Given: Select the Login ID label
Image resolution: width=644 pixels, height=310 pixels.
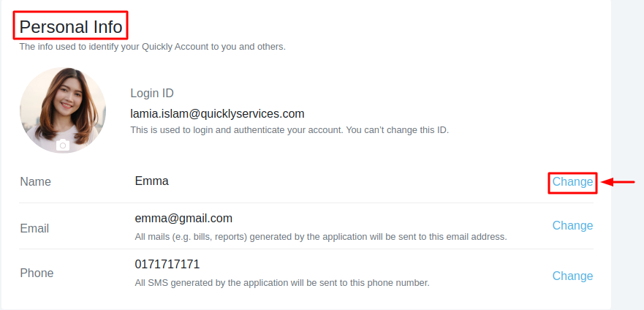Looking at the screenshot, I should (152, 94).
